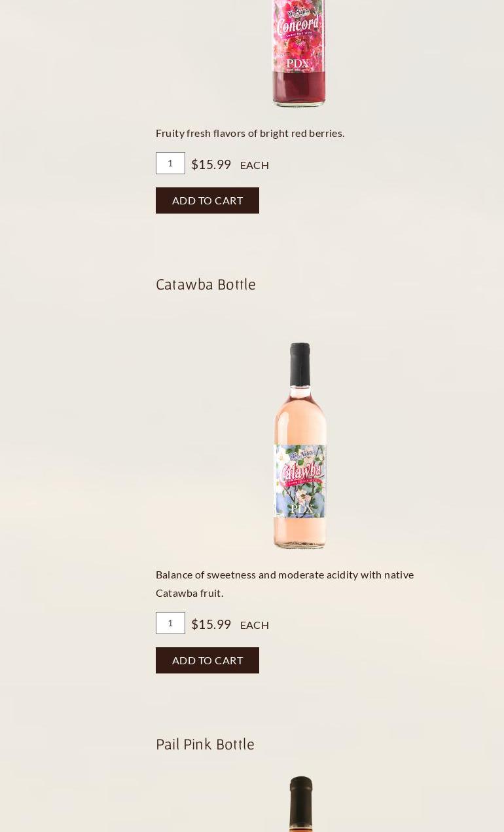This screenshot has width=504, height=832.
Task: Click the Pail Pink bottle image
Action: pos(300,804)
